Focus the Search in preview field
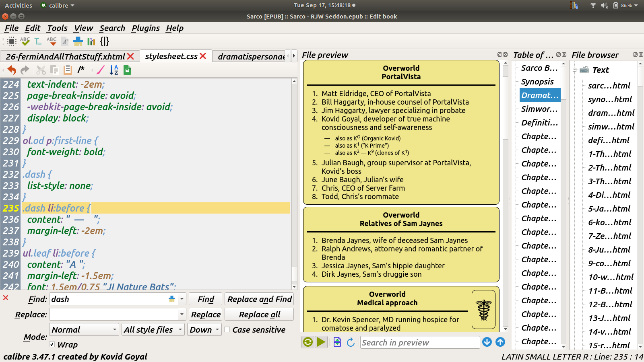This screenshot has width=644, height=362. point(420,342)
